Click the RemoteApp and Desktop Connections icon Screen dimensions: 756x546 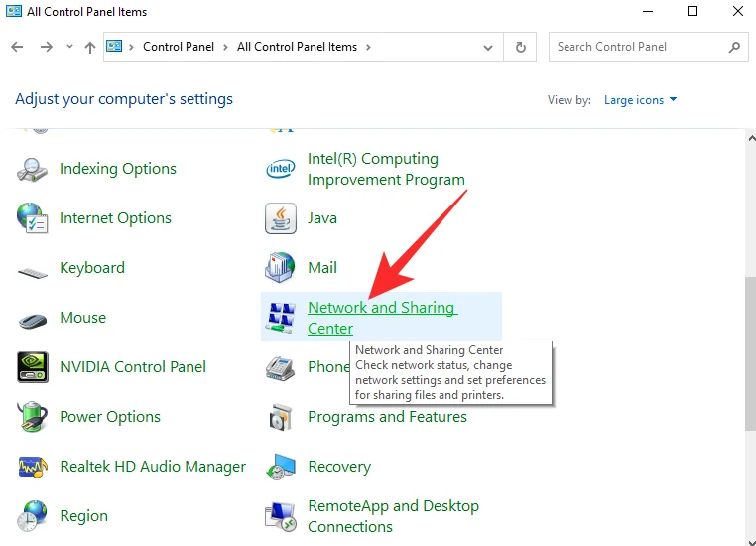click(281, 516)
